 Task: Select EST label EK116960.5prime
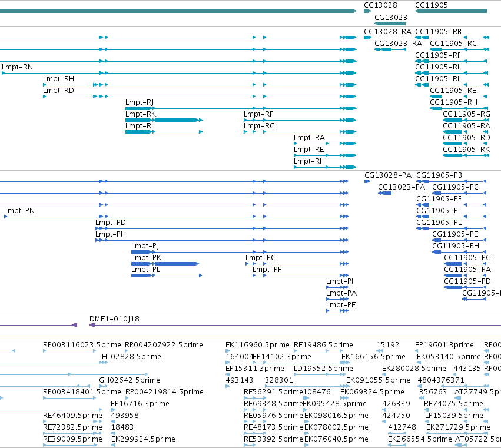(257, 345)
